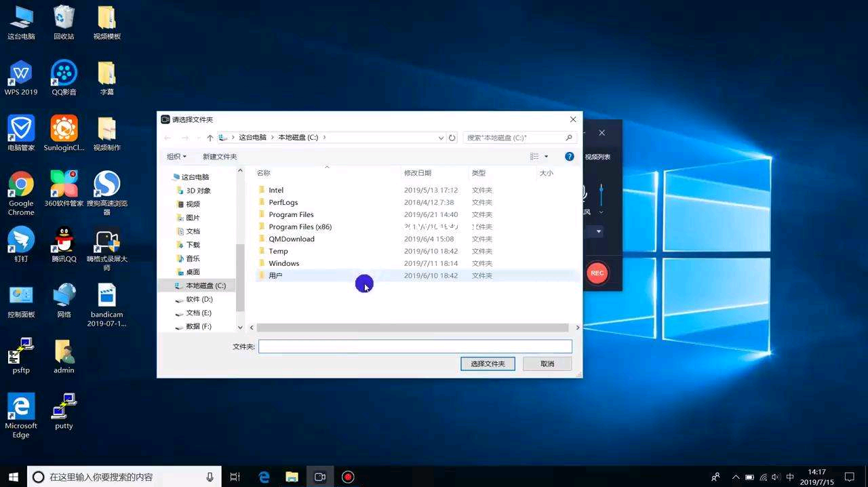Select 下载 in the left navigation pane
The image size is (868, 487).
click(193, 245)
